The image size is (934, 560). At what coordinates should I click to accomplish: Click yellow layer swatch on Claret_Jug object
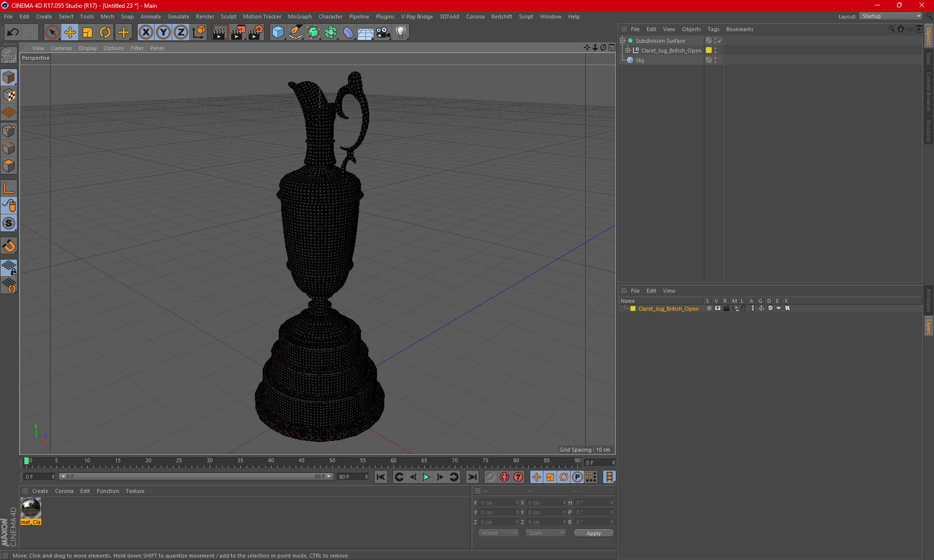point(709,51)
